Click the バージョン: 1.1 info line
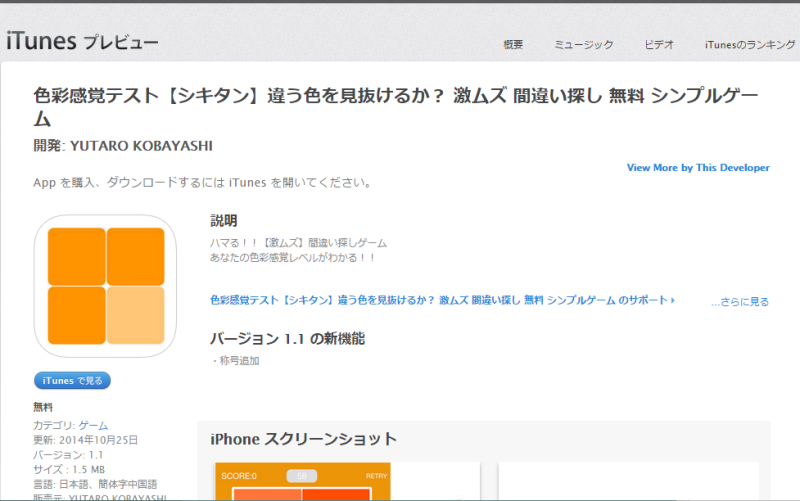 point(68,455)
